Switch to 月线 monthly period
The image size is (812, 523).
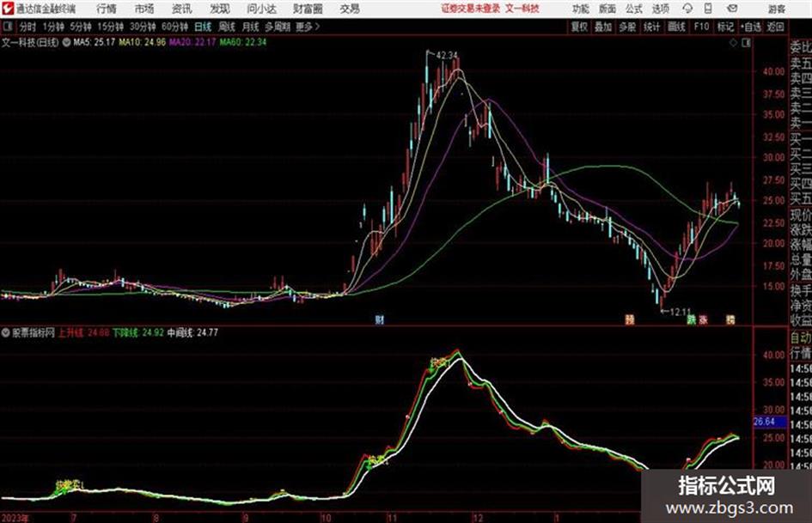click(250, 27)
